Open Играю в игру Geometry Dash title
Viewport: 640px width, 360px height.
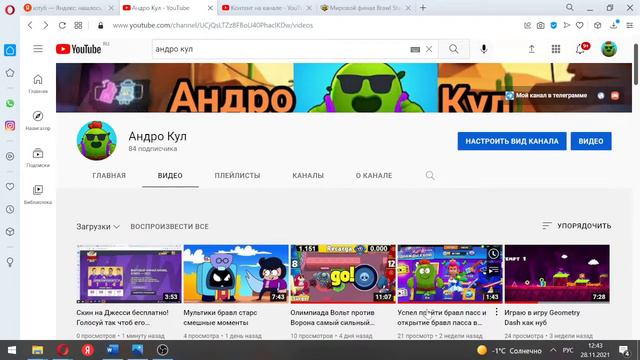542,318
